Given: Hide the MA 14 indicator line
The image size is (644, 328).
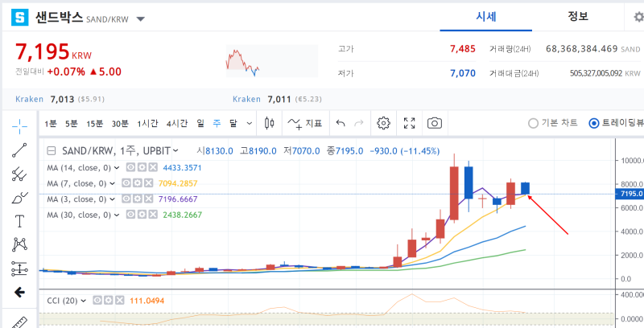Looking at the screenshot, I should (x=130, y=167).
